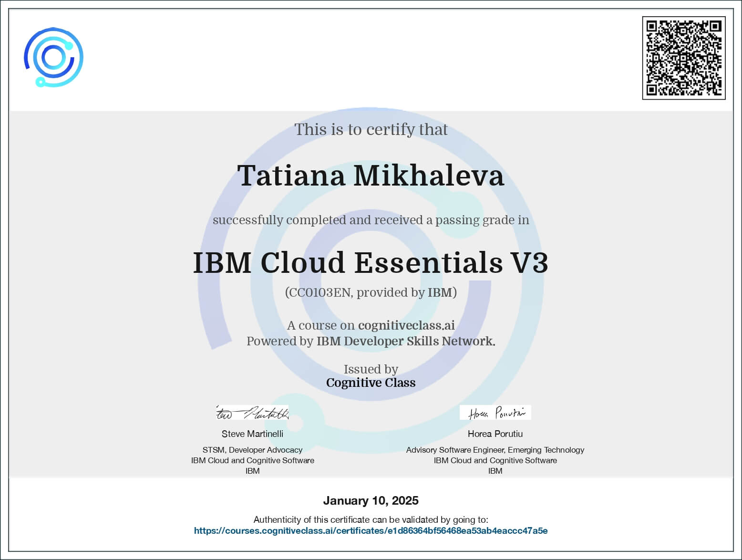Click Horea Porutiu's signature image
This screenshot has width=742, height=560.
pos(495,413)
